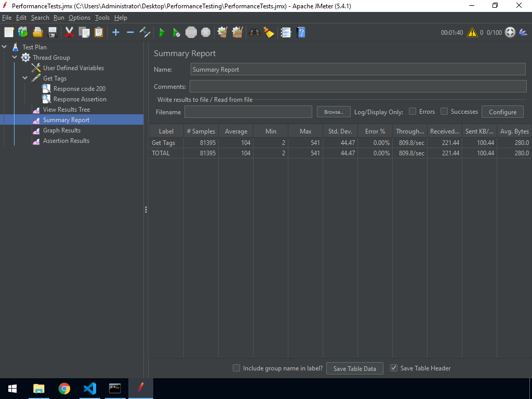Image resolution: width=532 pixels, height=399 pixels.
Task: Open the Options menu
Action: tap(79, 17)
